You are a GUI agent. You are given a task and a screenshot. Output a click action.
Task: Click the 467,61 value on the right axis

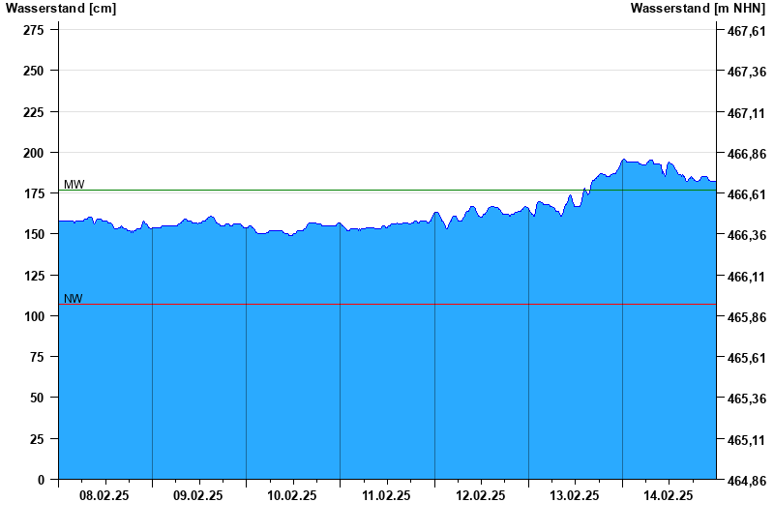pos(746,32)
